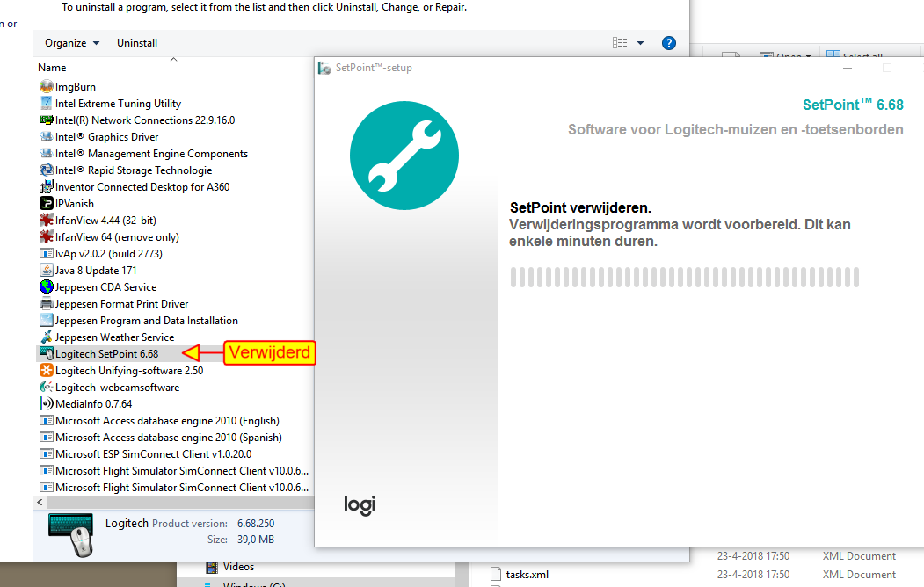Click the Intel Management Engine Components icon
924x587 pixels.
46,153
